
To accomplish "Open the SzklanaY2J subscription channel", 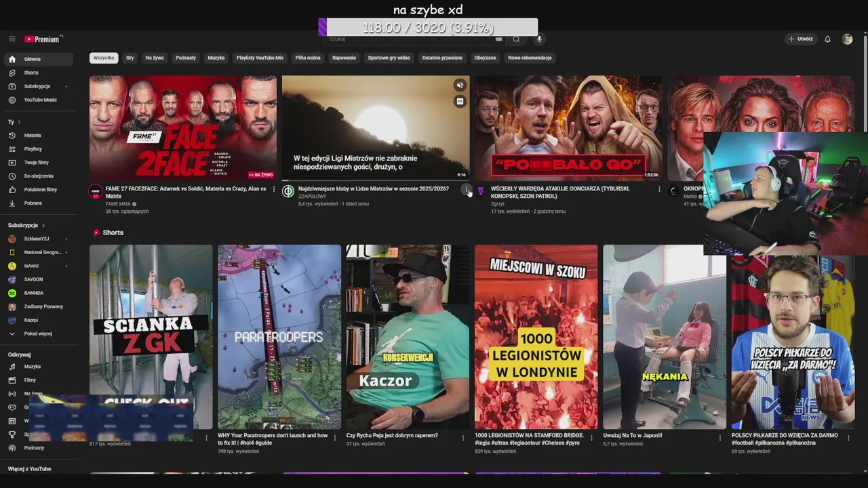I will 38,239.
